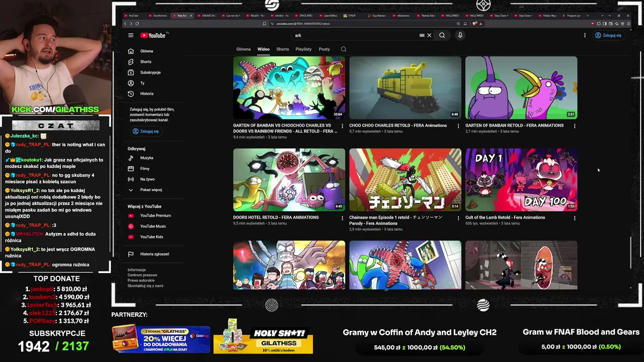Image resolution: width=644 pixels, height=362 pixels.
Task: Click the KICK.COM/GILATHISS overlay text
Action: (55, 110)
